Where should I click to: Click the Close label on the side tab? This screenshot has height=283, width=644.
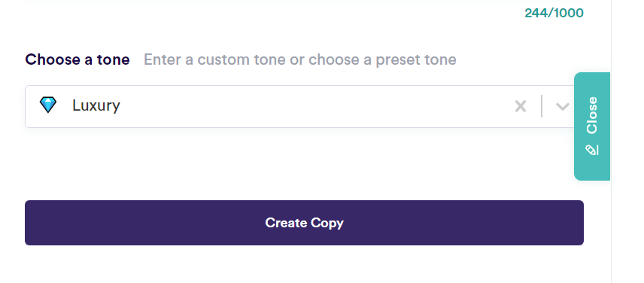pyautogui.click(x=592, y=115)
